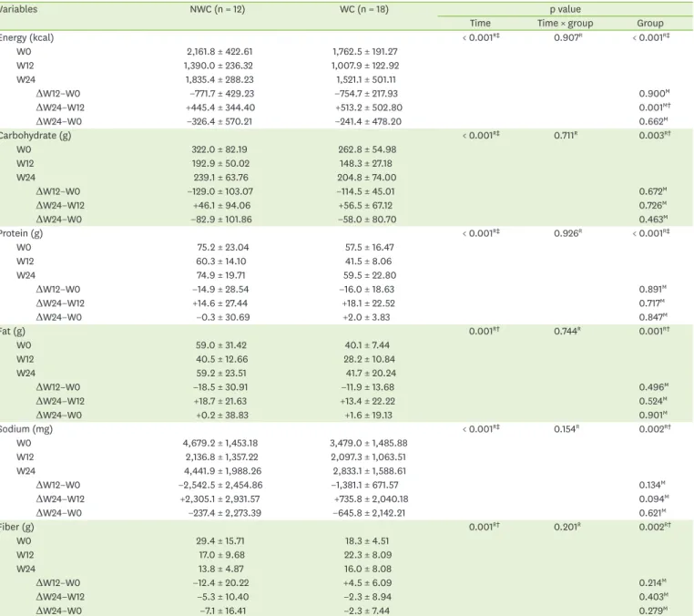This screenshot has height=616, width=694.
Task: Click the cell +735.8 ± 2,040.18
Action: 371,499
